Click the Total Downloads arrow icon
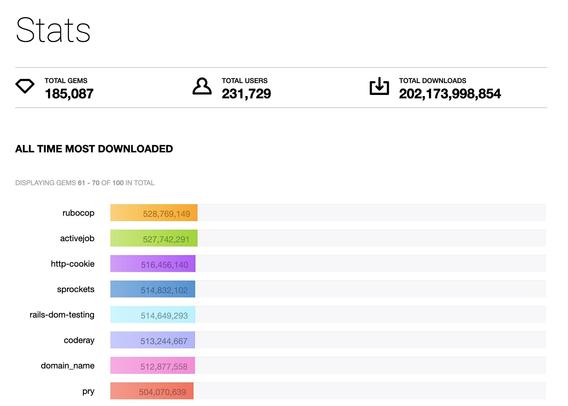Screen dimensions: 568x406 (379, 86)
